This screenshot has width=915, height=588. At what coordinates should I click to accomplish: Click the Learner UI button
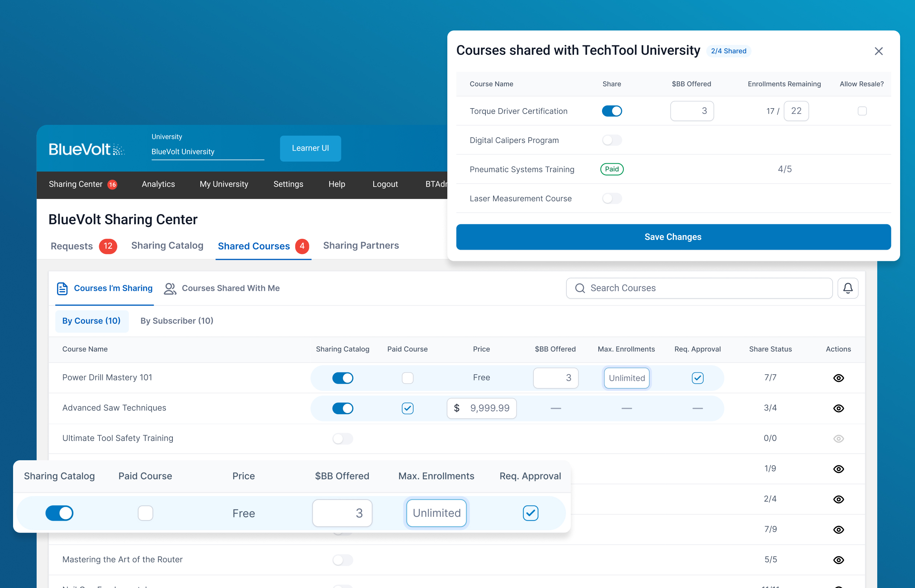310,148
